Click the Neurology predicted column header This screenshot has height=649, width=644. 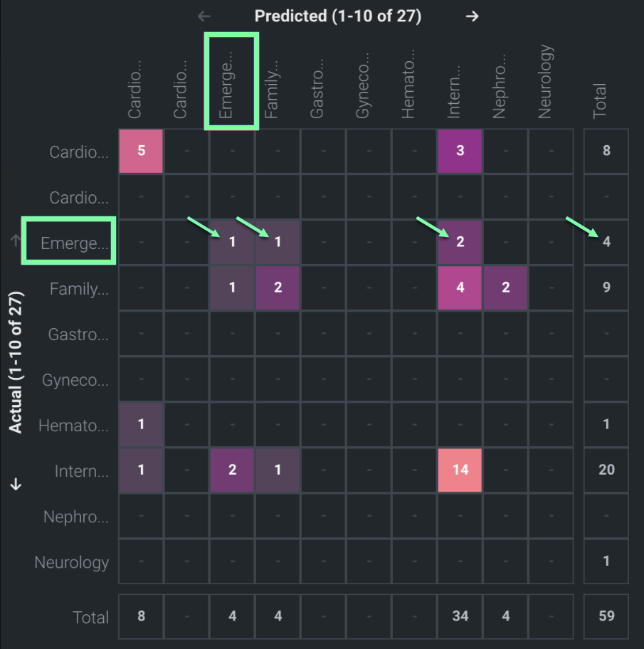(x=545, y=82)
